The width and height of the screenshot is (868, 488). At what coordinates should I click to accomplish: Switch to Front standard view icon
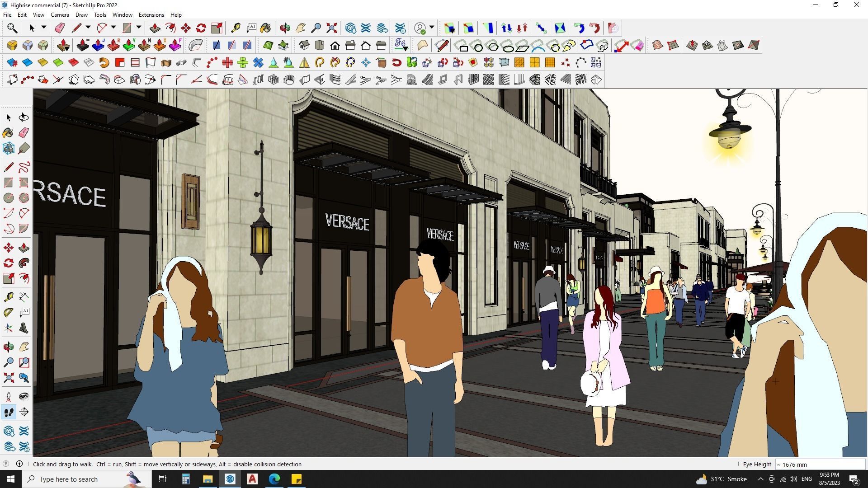(x=335, y=45)
